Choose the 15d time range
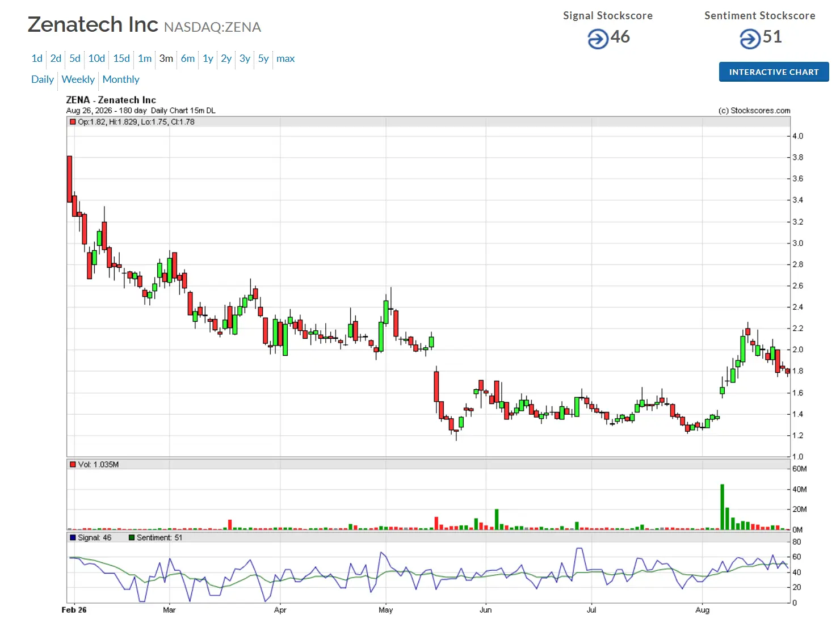The height and width of the screenshot is (623, 840). coord(121,58)
